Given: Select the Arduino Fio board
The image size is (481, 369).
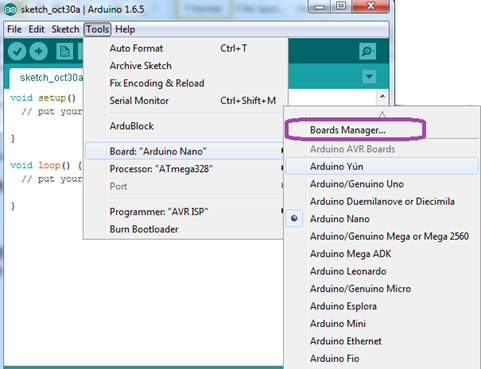Looking at the screenshot, I should tap(382, 358).
